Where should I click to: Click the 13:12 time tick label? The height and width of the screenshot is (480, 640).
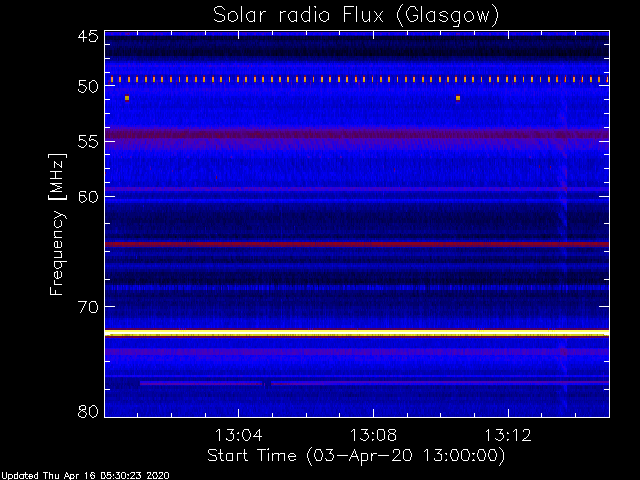(508, 436)
